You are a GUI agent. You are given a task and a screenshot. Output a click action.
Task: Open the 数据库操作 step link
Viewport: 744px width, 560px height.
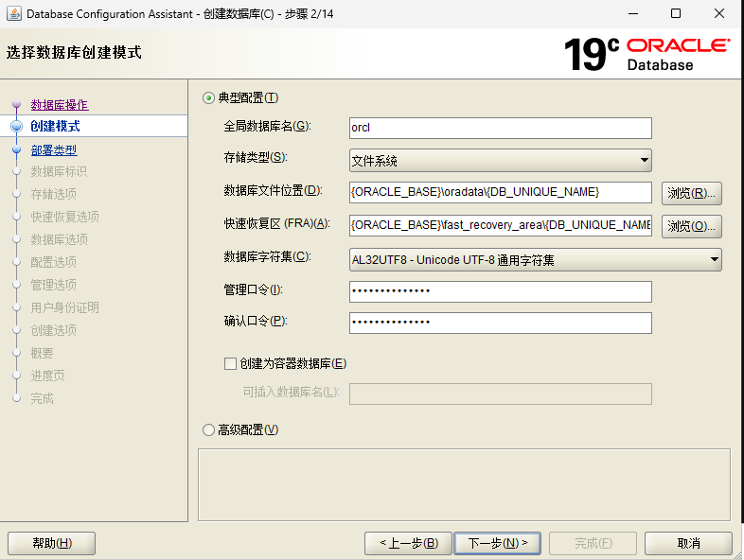pyautogui.click(x=60, y=105)
